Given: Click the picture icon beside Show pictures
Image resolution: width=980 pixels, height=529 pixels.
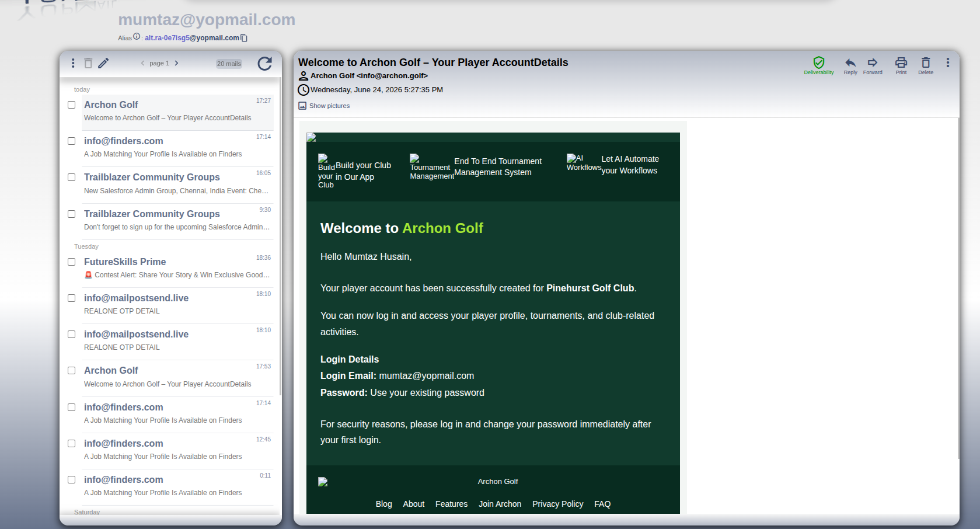Looking at the screenshot, I should [302, 106].
